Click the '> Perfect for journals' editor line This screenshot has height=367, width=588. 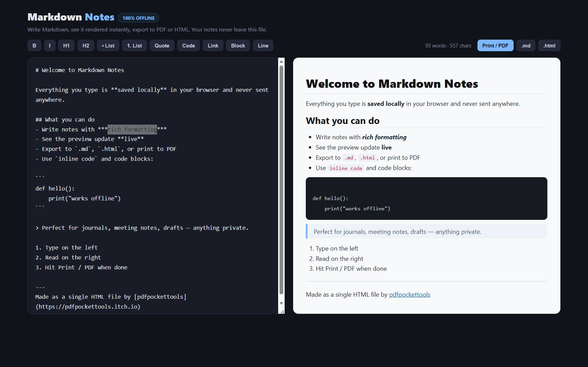pos(142,228)
